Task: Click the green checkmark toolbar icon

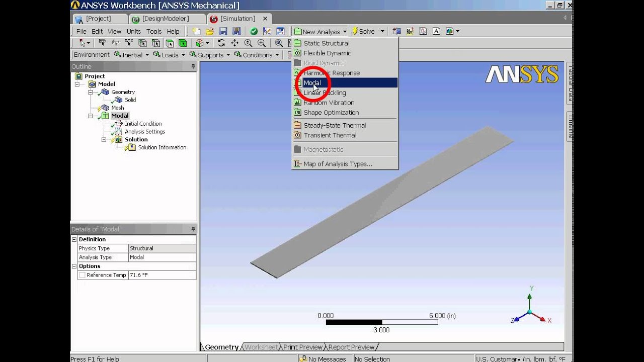Action: [254, 31]
